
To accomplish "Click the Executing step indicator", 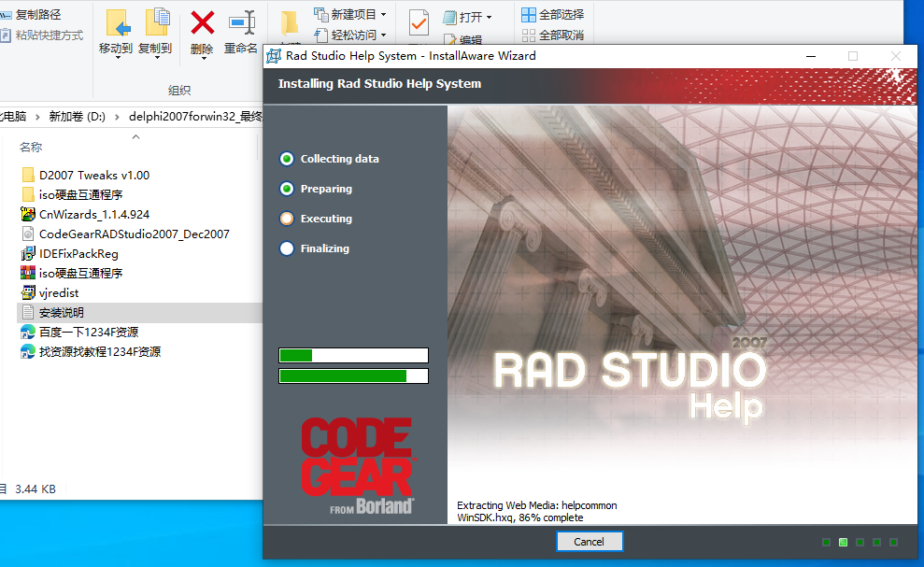I will (287, 219).
